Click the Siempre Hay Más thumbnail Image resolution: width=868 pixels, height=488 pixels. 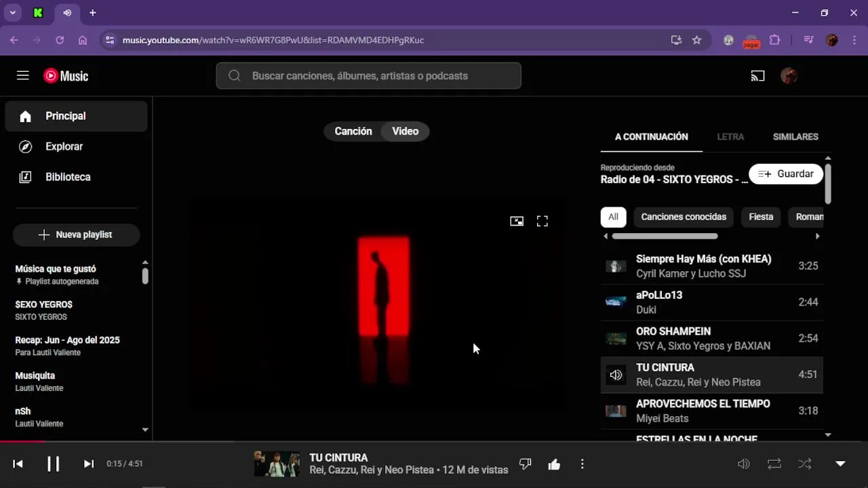(616, 266)
